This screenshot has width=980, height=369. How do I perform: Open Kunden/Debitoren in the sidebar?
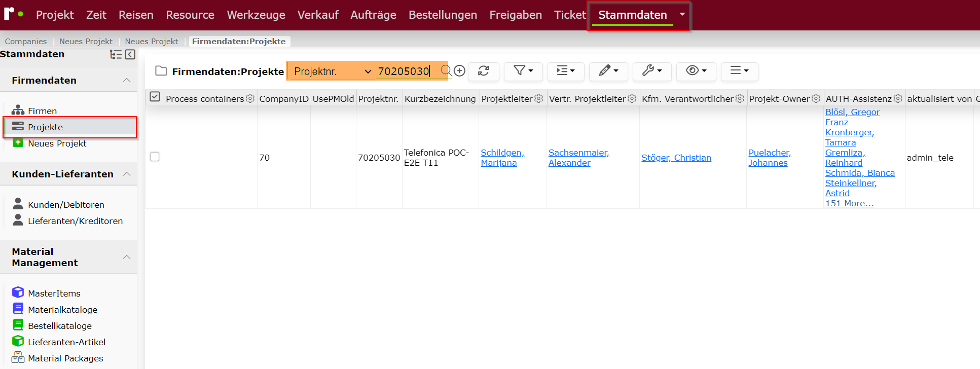tap(66, 205)
